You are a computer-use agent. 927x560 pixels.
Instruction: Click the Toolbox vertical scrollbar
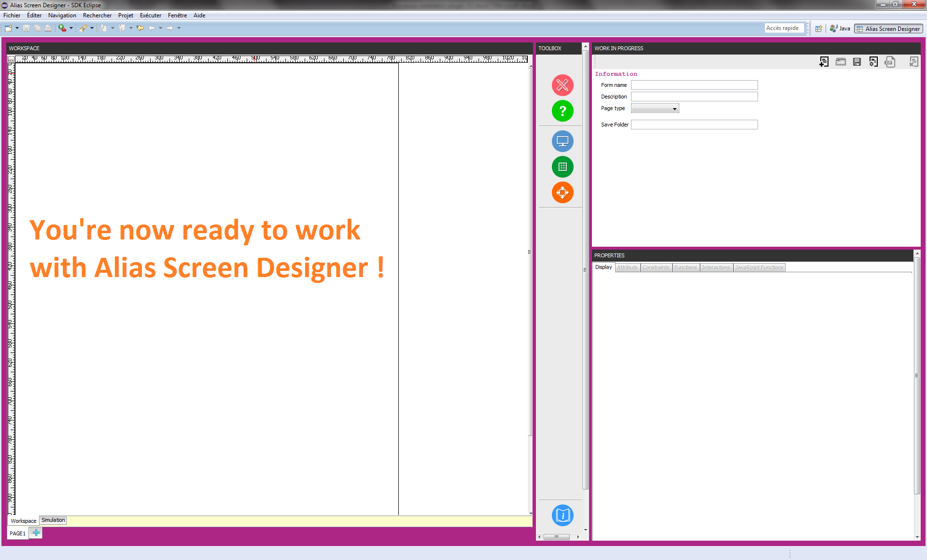[586, 269]
